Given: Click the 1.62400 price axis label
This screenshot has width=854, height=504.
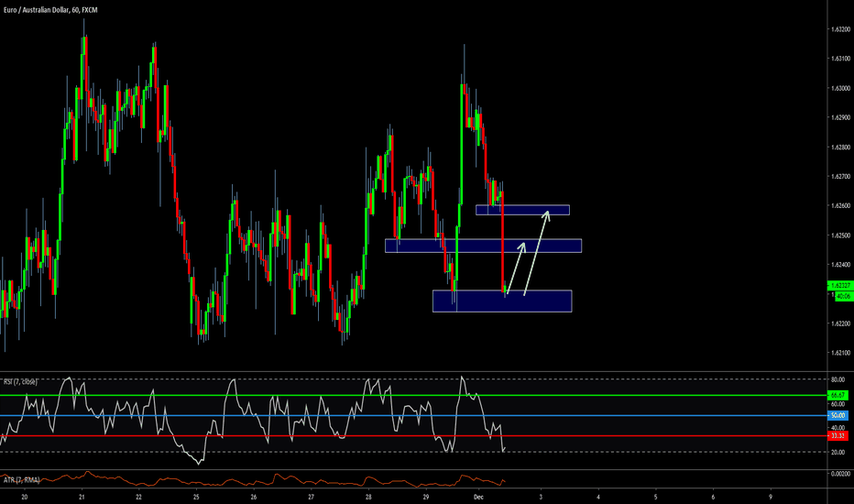Looking at the screenshot, I should pyautogui.click(x=840, y=265).
